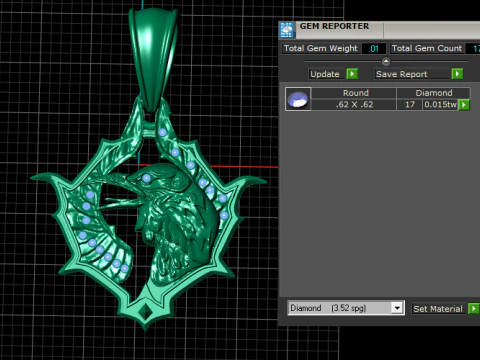Click the 0.015tw weight cell
Image resolution: width=480 pixels, height=360 pixels.
click(440, 105)
